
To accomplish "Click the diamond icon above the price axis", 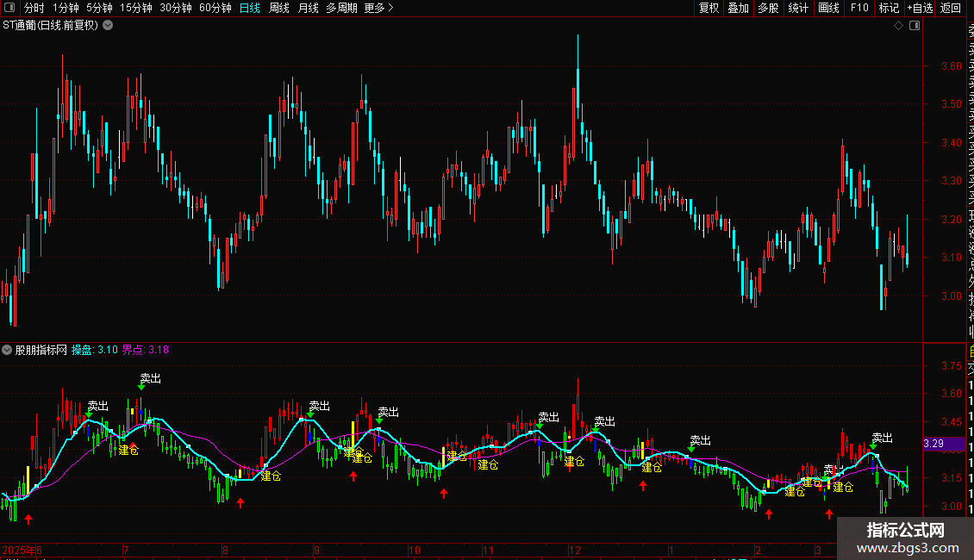I will (x=898, y=26).
